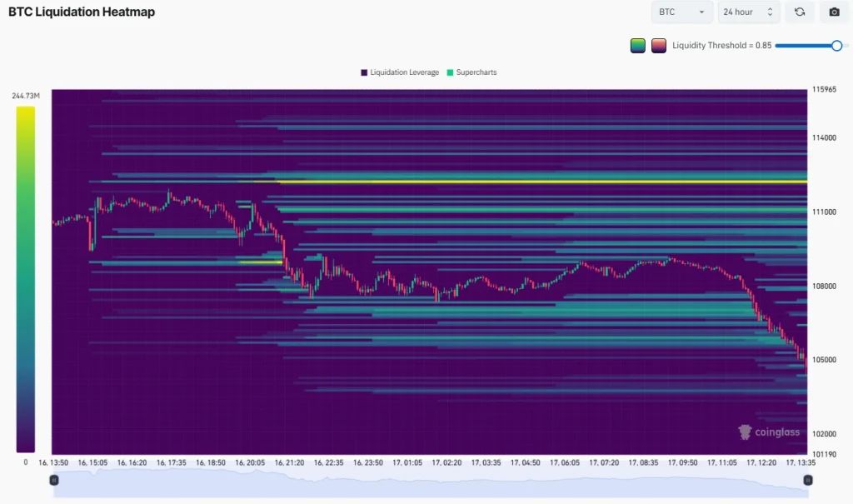Click the camera snapshot icon
The height and width of the screenshot is (504, 853).
coord(834,12)
